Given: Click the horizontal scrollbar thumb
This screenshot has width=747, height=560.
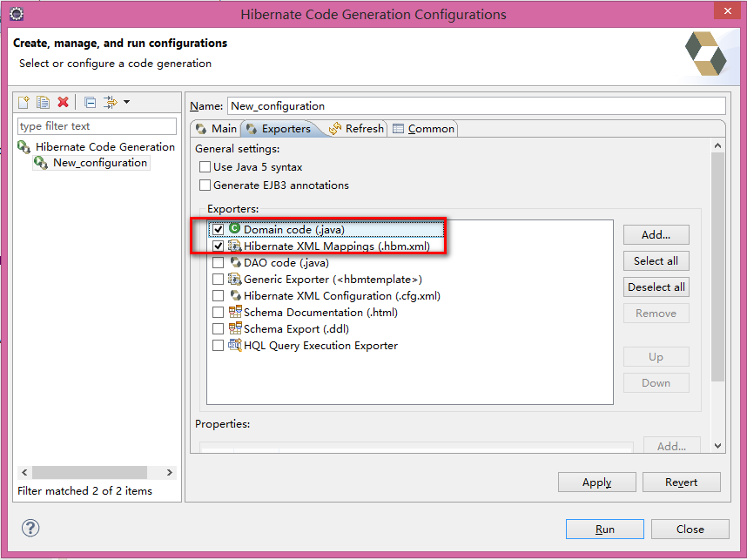Looking at the screenshot, I should [90, 472].
